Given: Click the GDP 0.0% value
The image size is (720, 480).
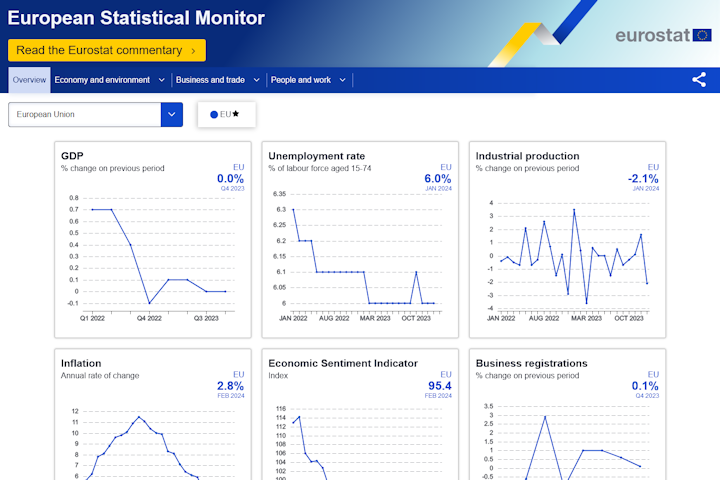Looking at the screenshot, I should pyautogui.click(x=230, y=178).
